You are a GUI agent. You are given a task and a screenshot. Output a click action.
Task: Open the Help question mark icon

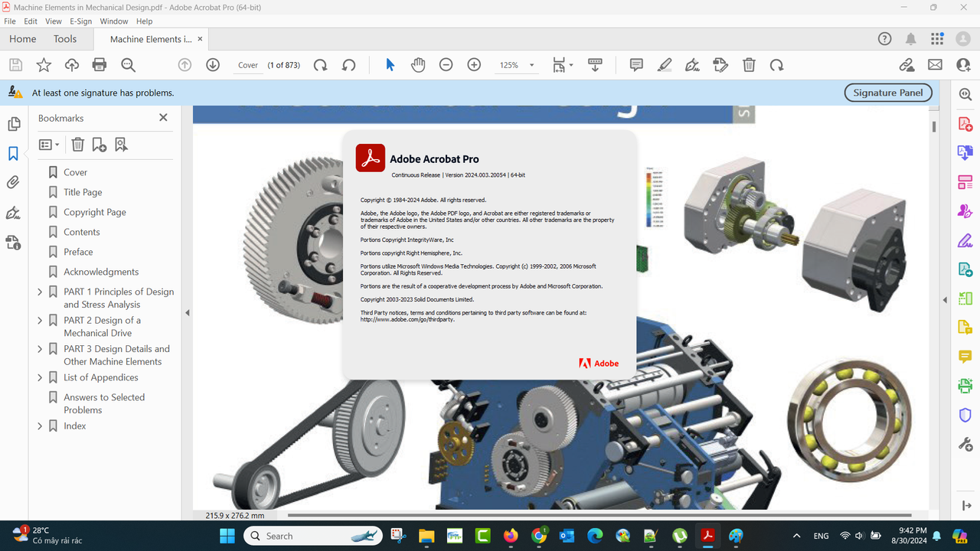(884, 39)
